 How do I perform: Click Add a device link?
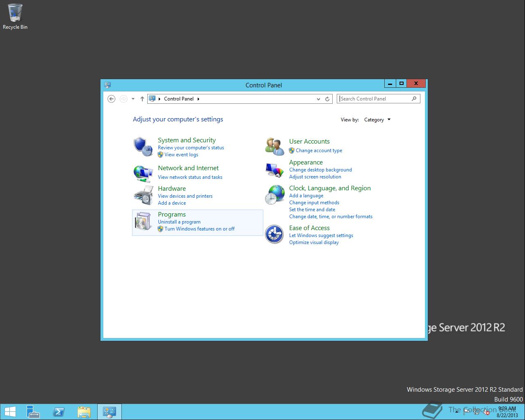(172, 203)
